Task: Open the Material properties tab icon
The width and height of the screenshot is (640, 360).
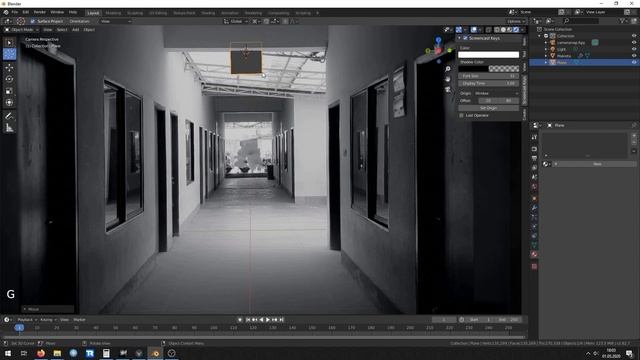Action: point(534,254)
